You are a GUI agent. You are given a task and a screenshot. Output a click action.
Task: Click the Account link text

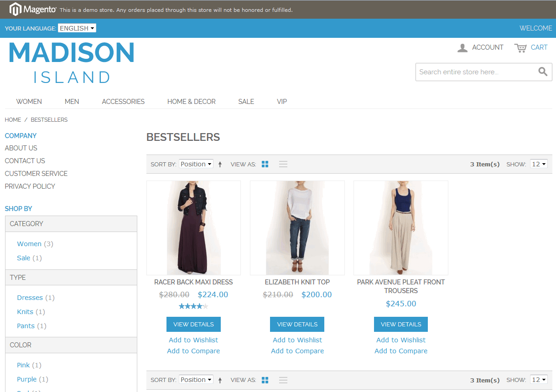[x=488, y=47]
